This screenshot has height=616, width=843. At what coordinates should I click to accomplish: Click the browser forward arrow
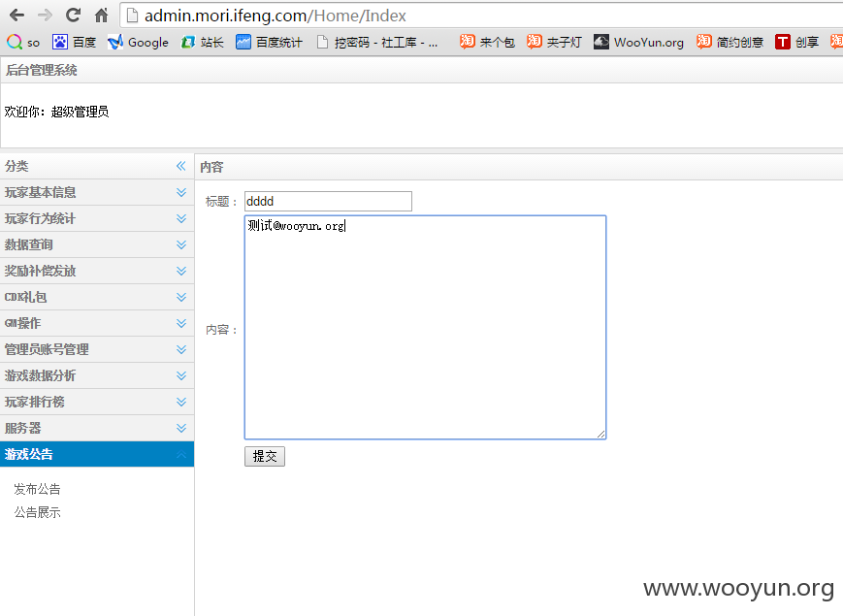[46, 16]
